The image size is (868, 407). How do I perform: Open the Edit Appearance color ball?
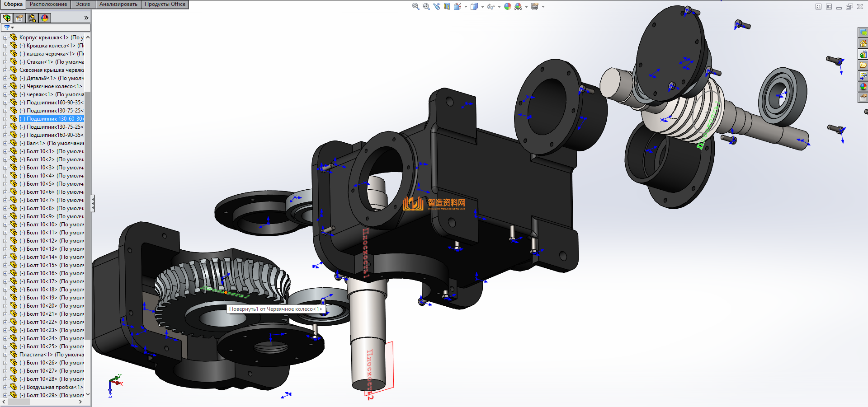coord(508,6)
